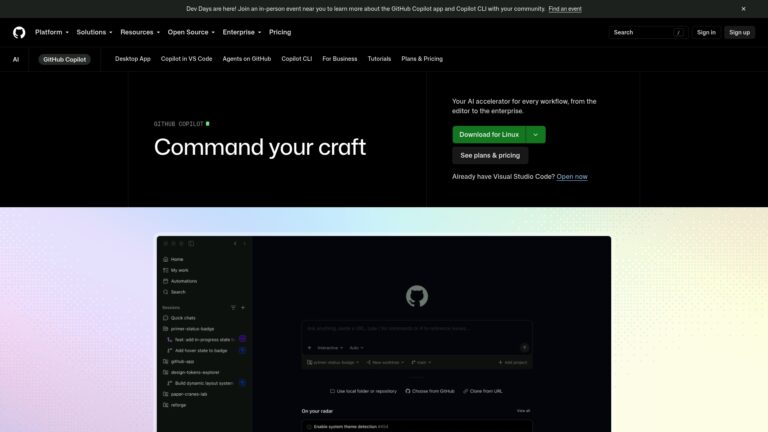Click 'View all' next to On your radar
The width and height of the screenshot is (768, 432).
pyautogui.click(x=524, y=411)
